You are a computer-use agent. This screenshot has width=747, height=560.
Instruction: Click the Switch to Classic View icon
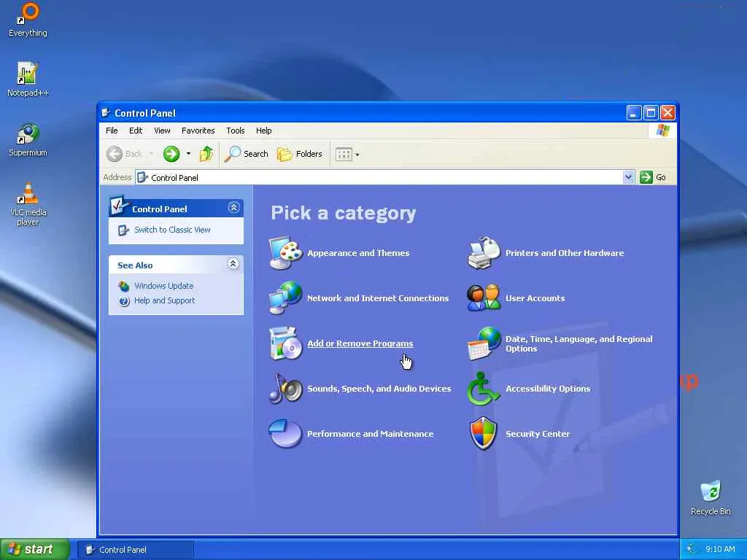pos(123,230)
